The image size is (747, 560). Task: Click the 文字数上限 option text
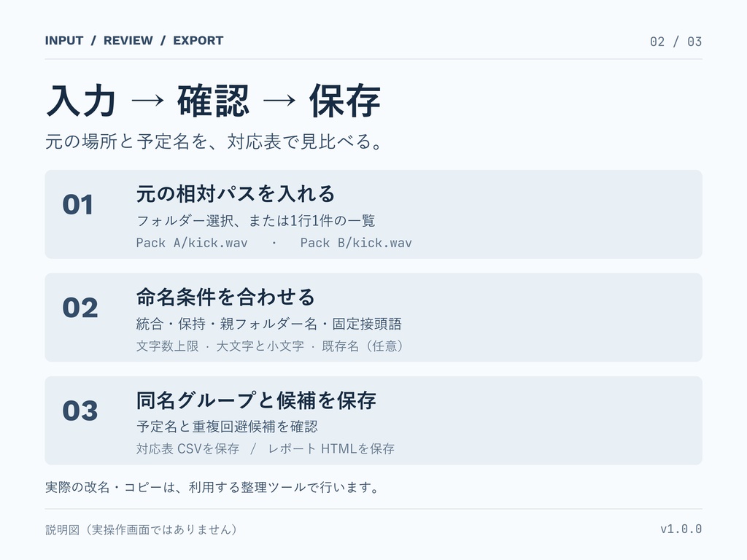[167, 346]
